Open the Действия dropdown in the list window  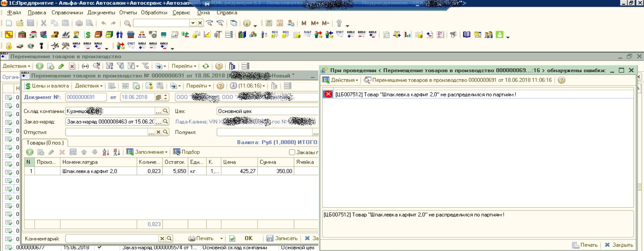pyautogui.click(x=16, y=66)
